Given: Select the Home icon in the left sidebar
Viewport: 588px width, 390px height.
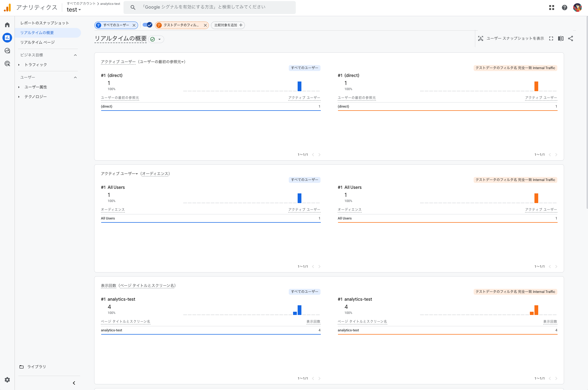Looking at the screenshot, I should point(7,24).
